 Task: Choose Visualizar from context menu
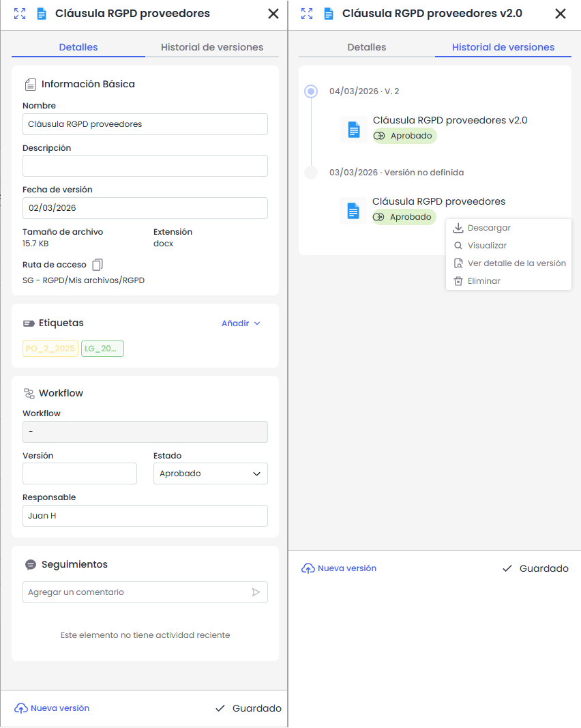point(487,246)
